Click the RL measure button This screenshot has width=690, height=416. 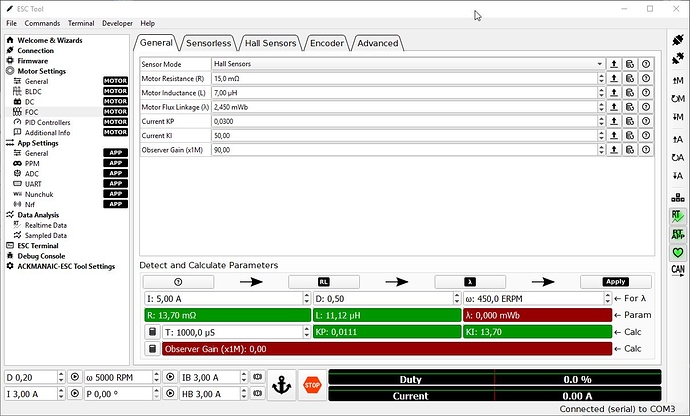tap(323, 282)
